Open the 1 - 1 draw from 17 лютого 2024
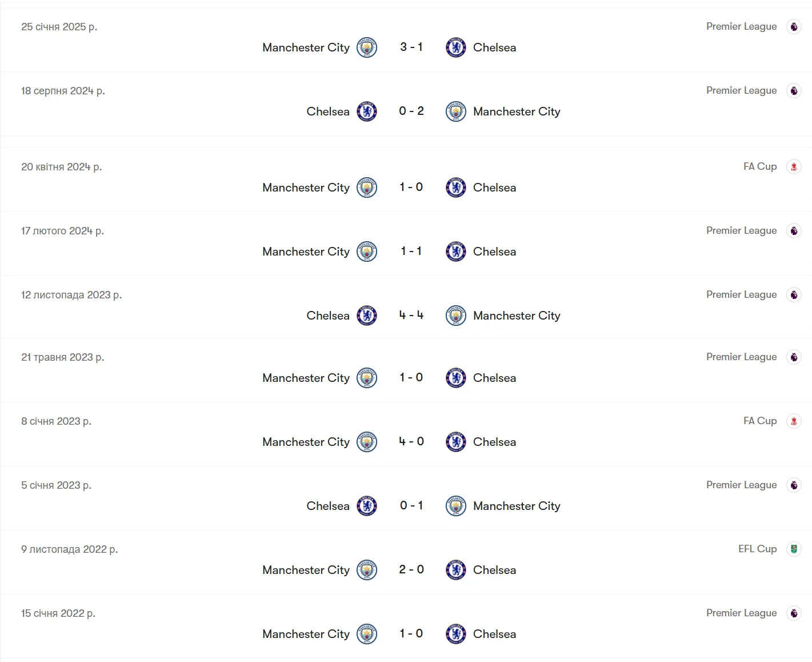 (411, 252)
